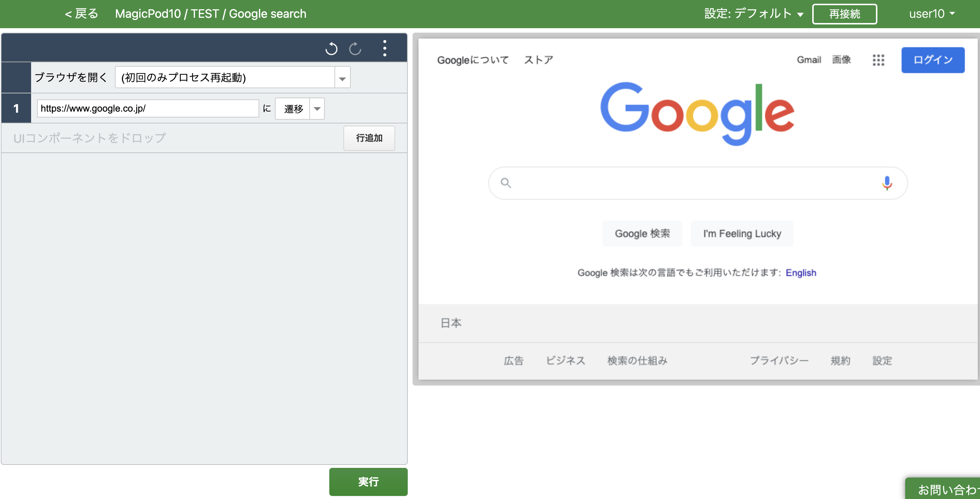This screenshot has height=499, width=980.
Task: Click the 再接続 button
Action: click(844, 14)
